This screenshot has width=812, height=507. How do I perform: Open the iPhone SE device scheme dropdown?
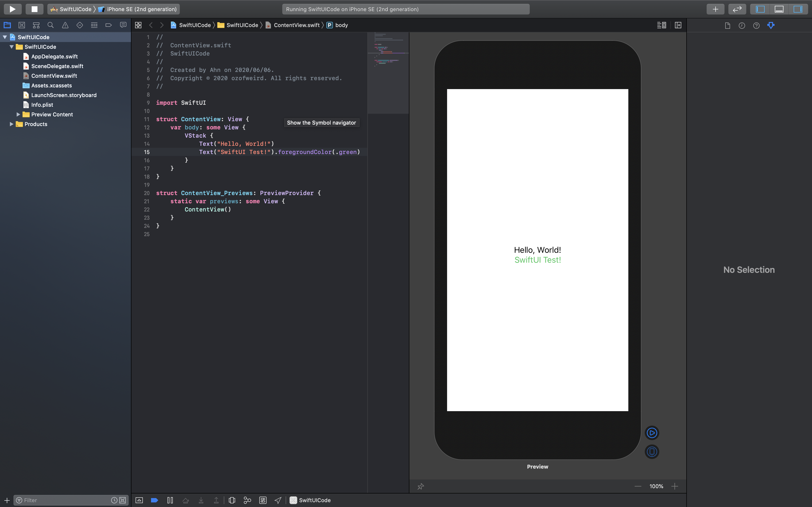point(141,9)
